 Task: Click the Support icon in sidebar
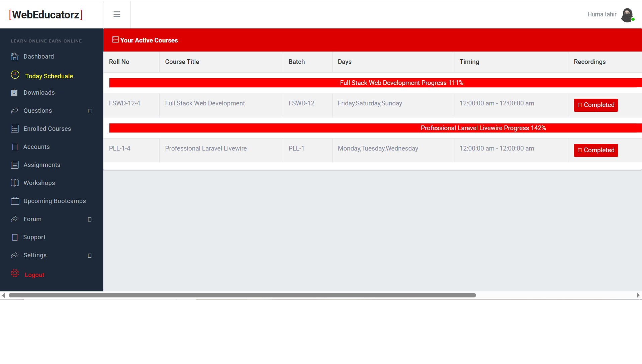15,237
